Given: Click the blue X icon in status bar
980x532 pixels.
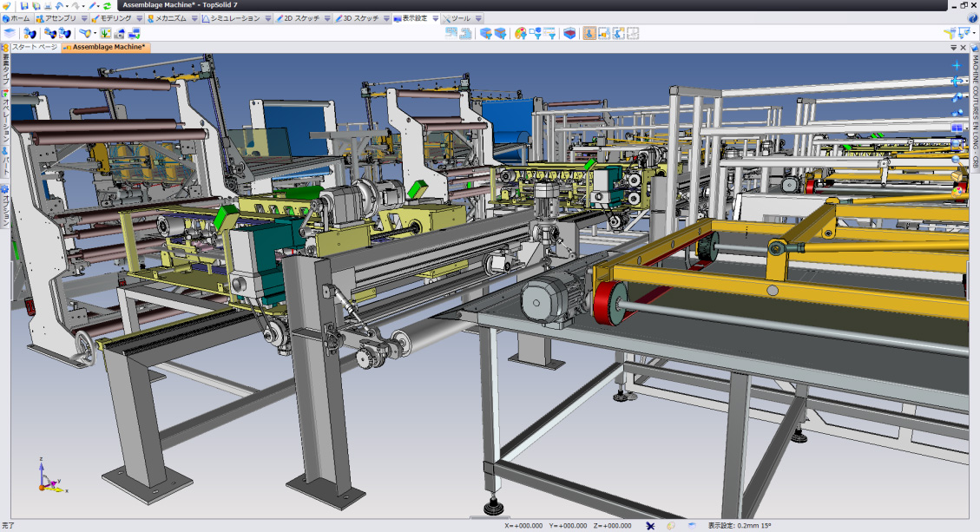Looking at the screenshot, I should (x=650, y=525).
